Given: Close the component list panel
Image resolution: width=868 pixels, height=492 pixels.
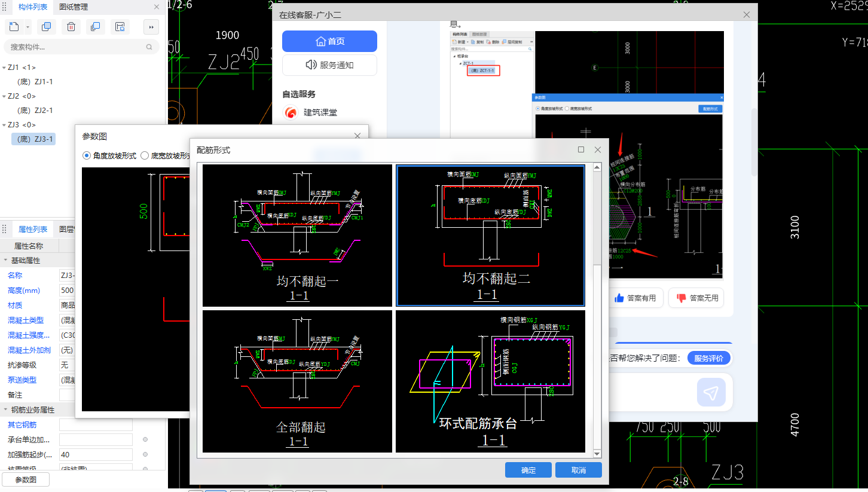Looking at the screenshot, I should point(157,7).
